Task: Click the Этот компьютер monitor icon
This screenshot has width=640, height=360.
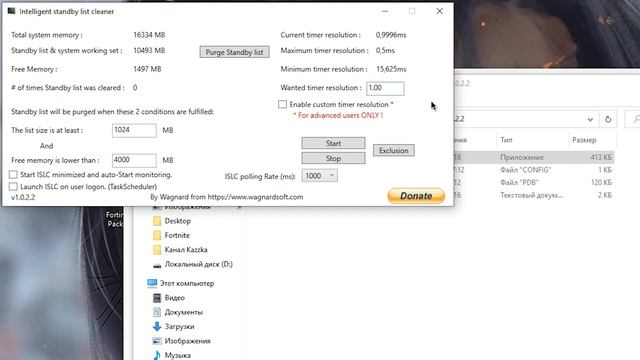Action: pos(152,283)
